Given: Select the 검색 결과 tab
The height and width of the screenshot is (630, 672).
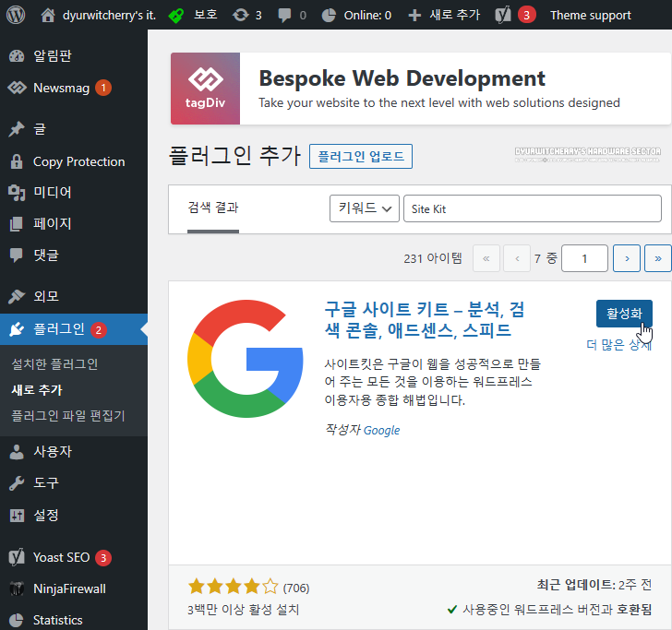Looking at the screenshot, I should (x=213, y=208).
